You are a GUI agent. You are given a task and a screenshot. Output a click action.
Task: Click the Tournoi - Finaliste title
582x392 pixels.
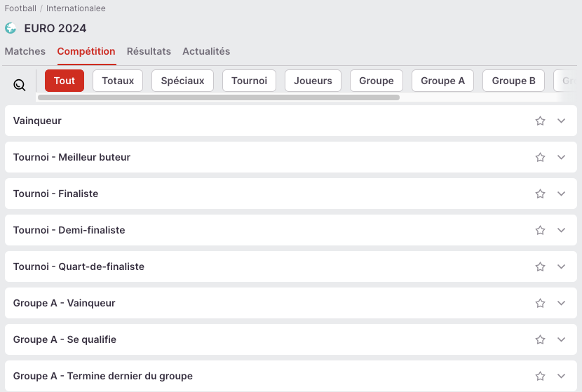point(55,194)
